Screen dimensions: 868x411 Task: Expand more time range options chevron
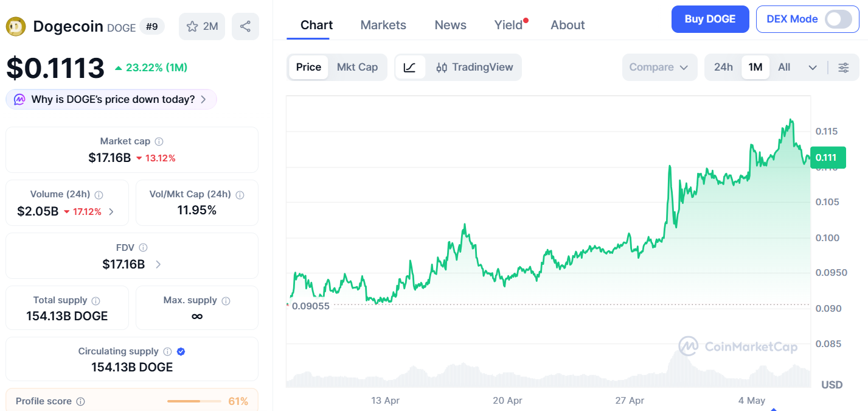(813, 68)
